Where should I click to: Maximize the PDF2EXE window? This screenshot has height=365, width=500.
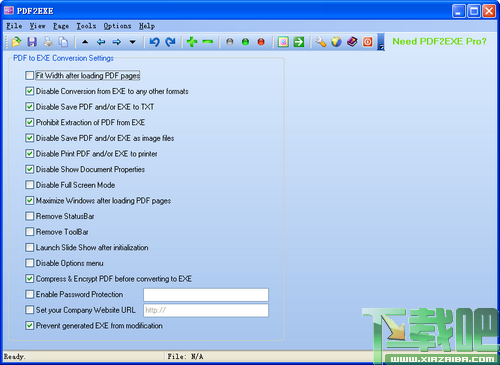click(474, 11)
